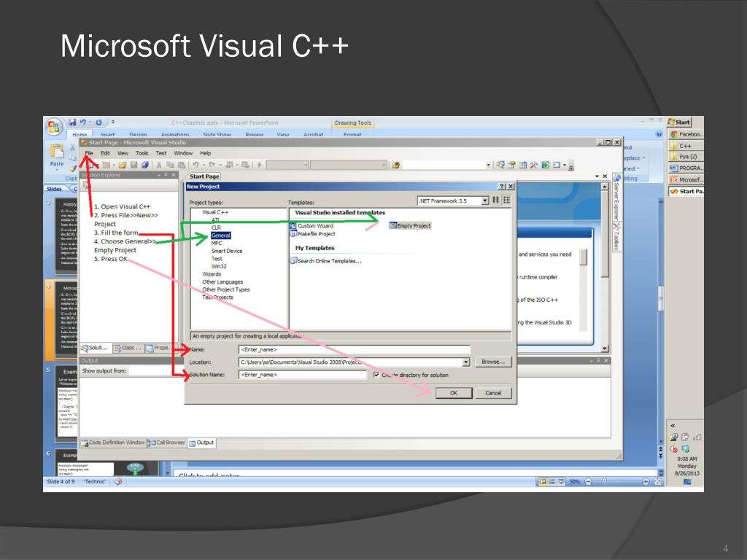
Task: Open the Edit menu in Visual Studio
Action: [105, 153]
